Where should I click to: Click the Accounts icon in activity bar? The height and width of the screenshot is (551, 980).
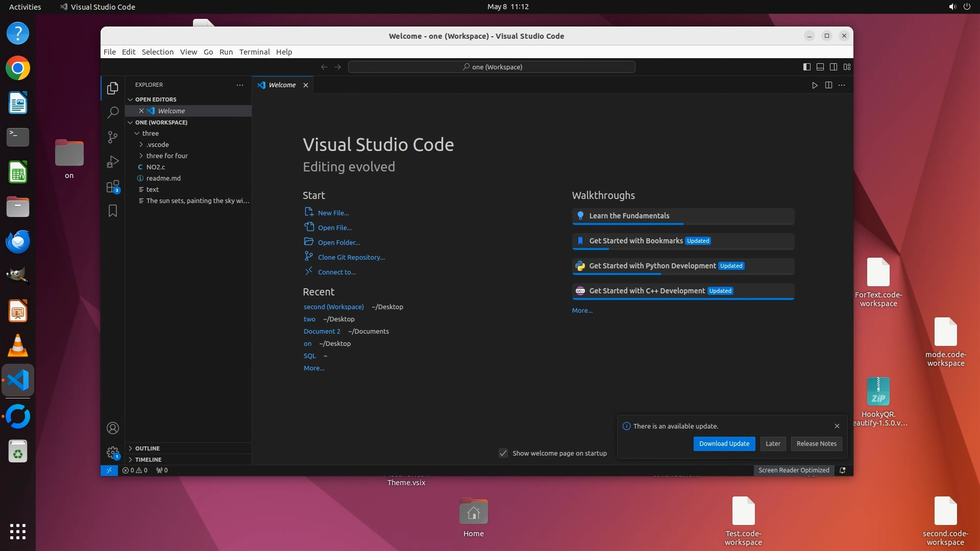pos(113,428)
